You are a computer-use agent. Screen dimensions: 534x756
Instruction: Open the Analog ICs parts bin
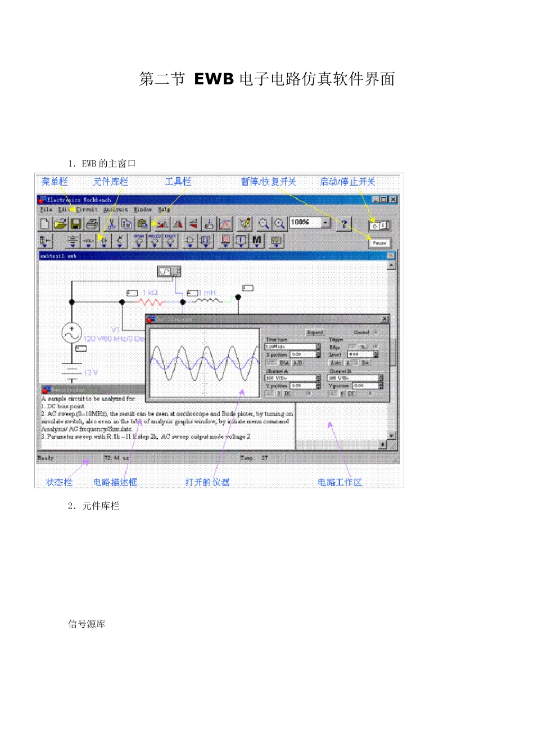coord(139,241)
